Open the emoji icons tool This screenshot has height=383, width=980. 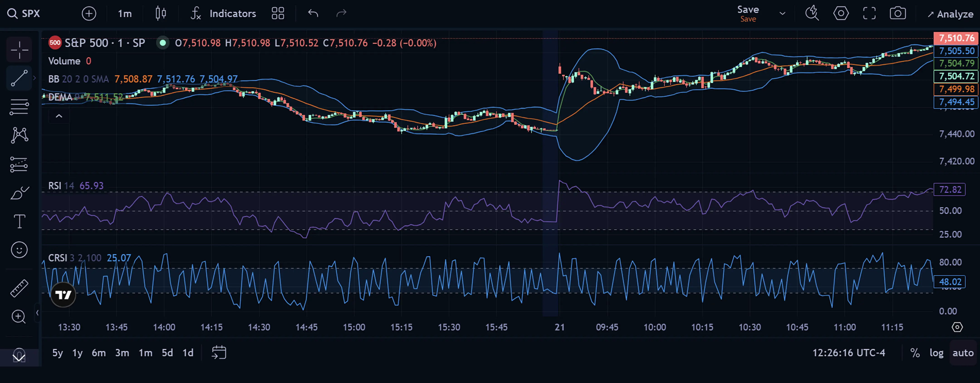[19, 250]
